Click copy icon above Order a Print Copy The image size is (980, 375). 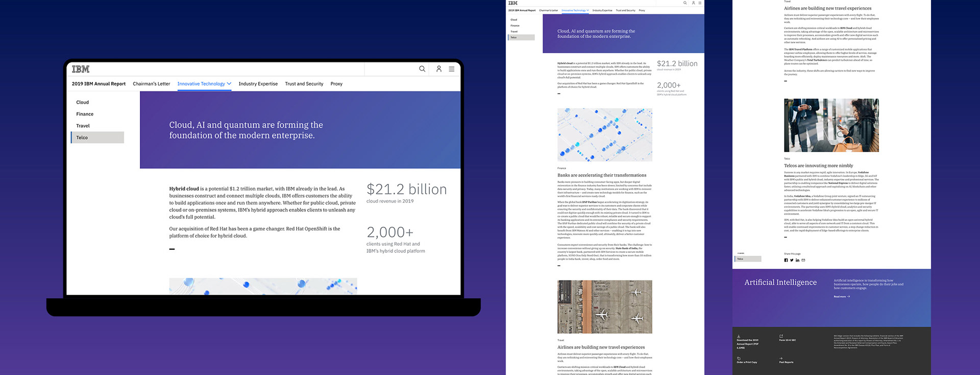click(739, 358)
